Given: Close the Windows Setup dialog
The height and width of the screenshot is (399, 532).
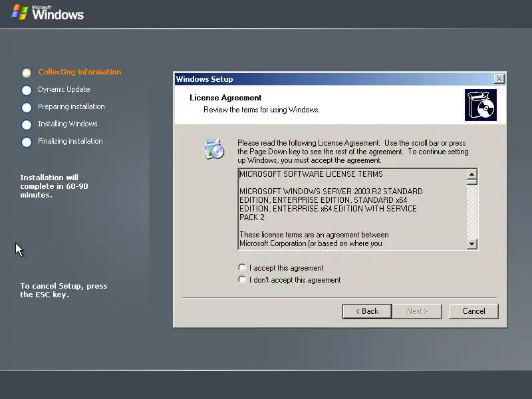Looking at the screenshot, I should 499,79.
